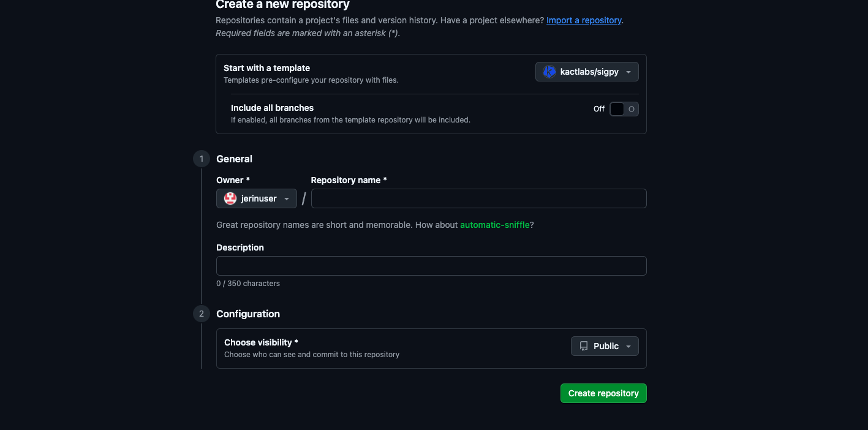The height and width of the screenshot is (430, 868).
Task: Click the Configuration section heading
Action: (248, 314)
